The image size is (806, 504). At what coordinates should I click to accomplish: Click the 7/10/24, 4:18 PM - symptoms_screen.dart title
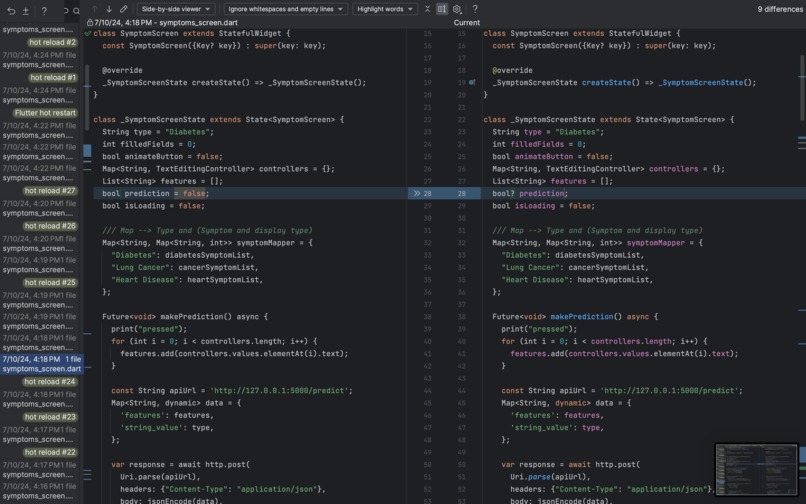pyautogui.click(x=166, y=23)
